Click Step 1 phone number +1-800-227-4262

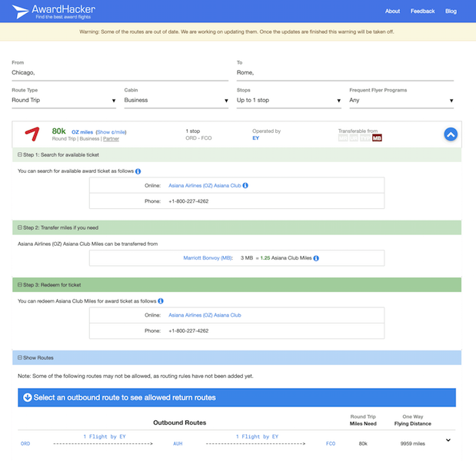[188, 201]
